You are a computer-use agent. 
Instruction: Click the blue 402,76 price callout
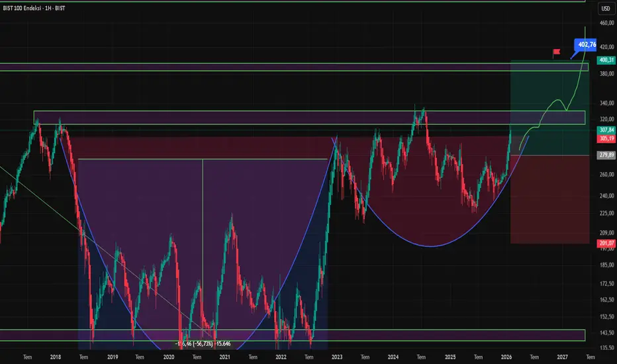pos(586,45)
